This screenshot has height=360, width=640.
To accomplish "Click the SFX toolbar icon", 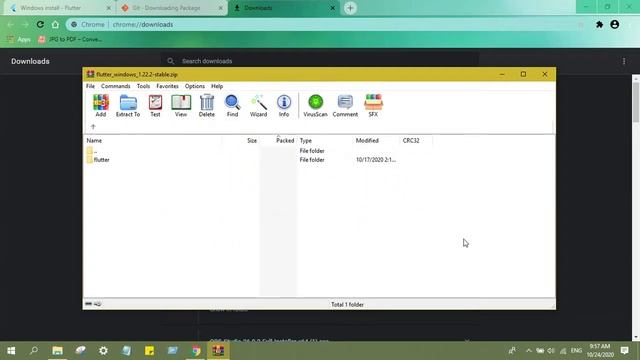I will (373, 105).
